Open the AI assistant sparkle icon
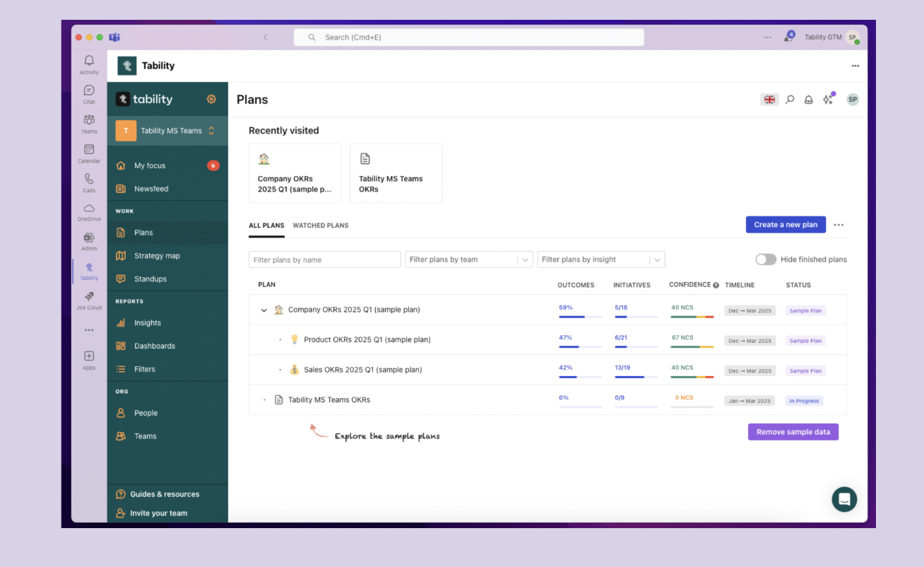 827,99
